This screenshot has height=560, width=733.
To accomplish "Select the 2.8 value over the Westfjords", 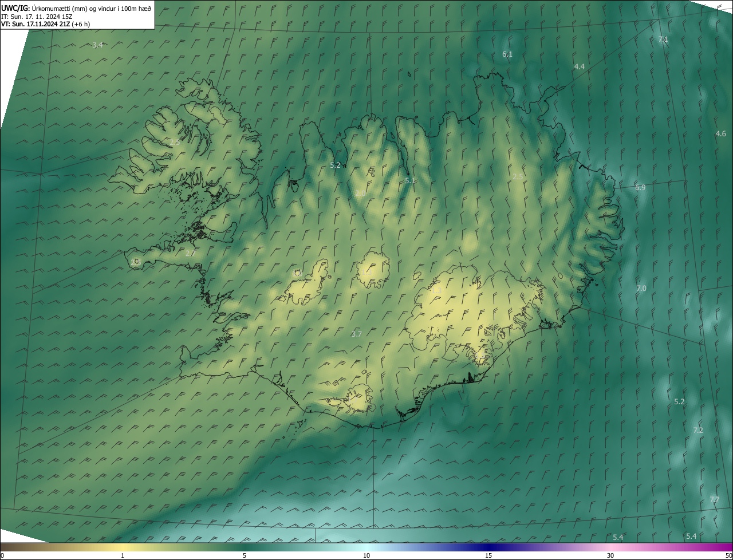I will tap(175, 142).
